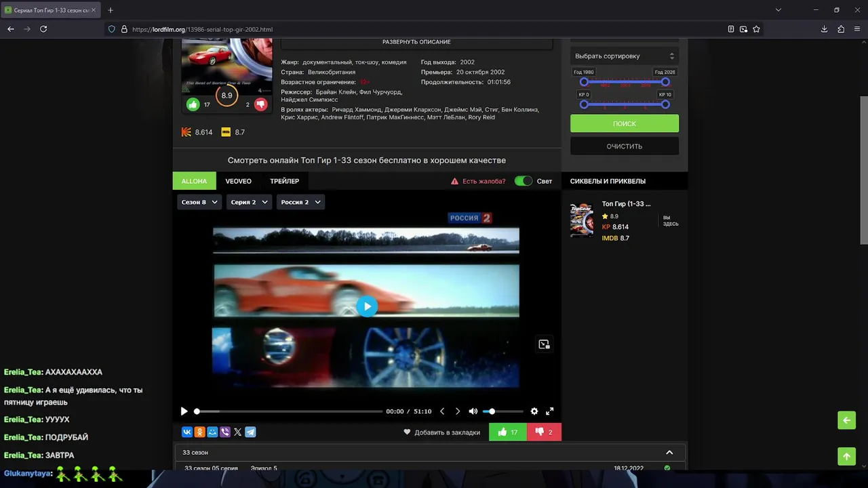Open Топ Гир (1-33 ... sequel link

coord(626,203)
